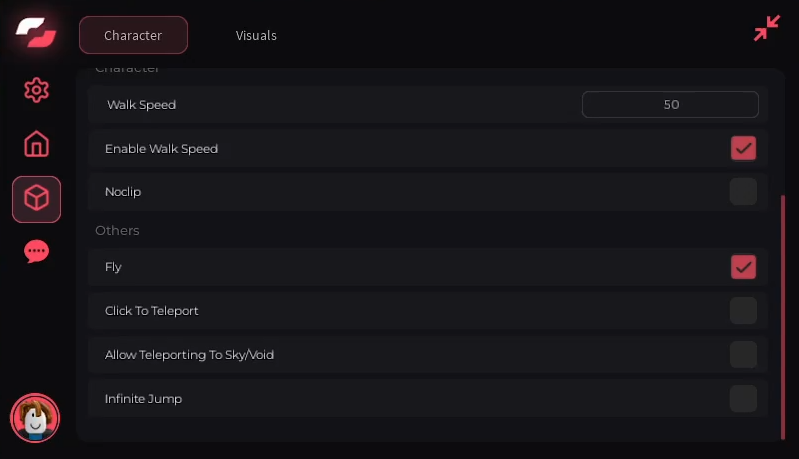799x459 pixels.
Task: Uncheck the Fly checkbox
Action: (x=743, y=267)
